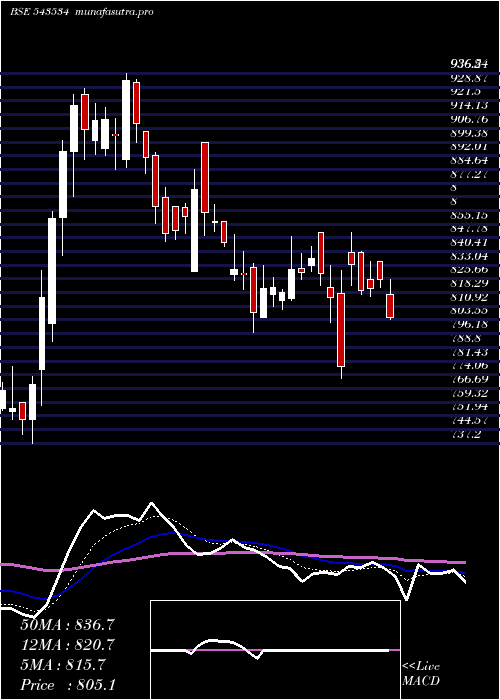Select the 803.55 level label
500x700 pixels.
click(468, 311)
